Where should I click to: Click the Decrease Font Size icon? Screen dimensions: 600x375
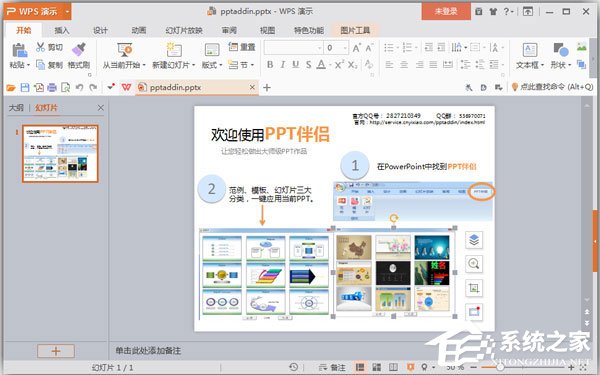tap(369, 48)
